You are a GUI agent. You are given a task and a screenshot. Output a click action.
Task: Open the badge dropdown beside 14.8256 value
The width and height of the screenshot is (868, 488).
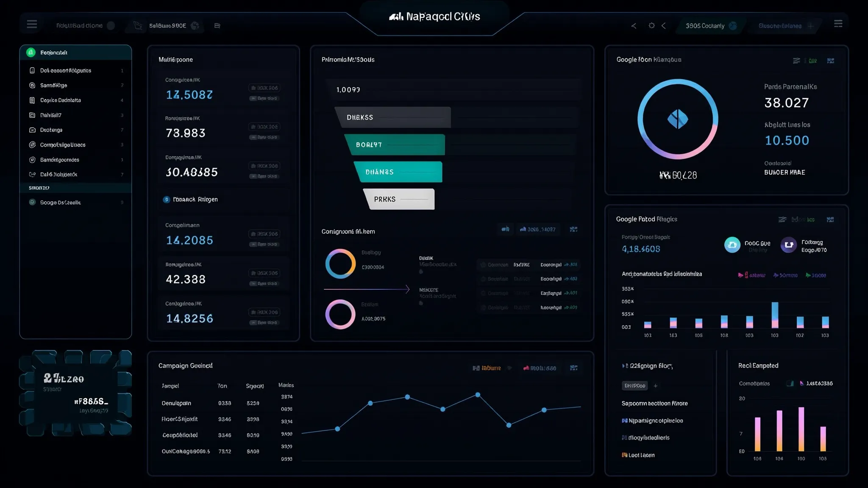coord(264,312)
